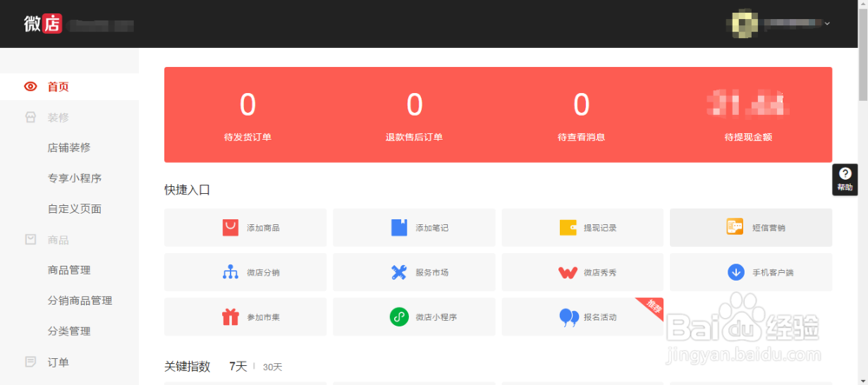
Task: View 退款售后订单 count
Action: (414, 104)
